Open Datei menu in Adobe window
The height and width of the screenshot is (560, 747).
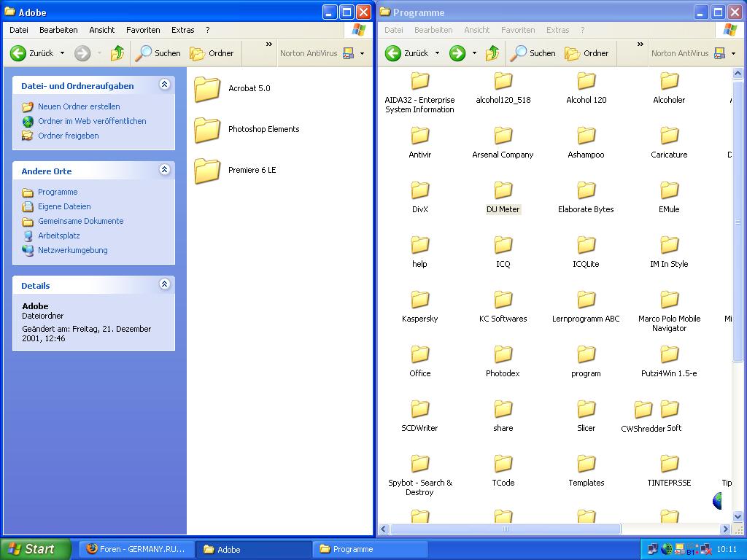coord(19,30)
